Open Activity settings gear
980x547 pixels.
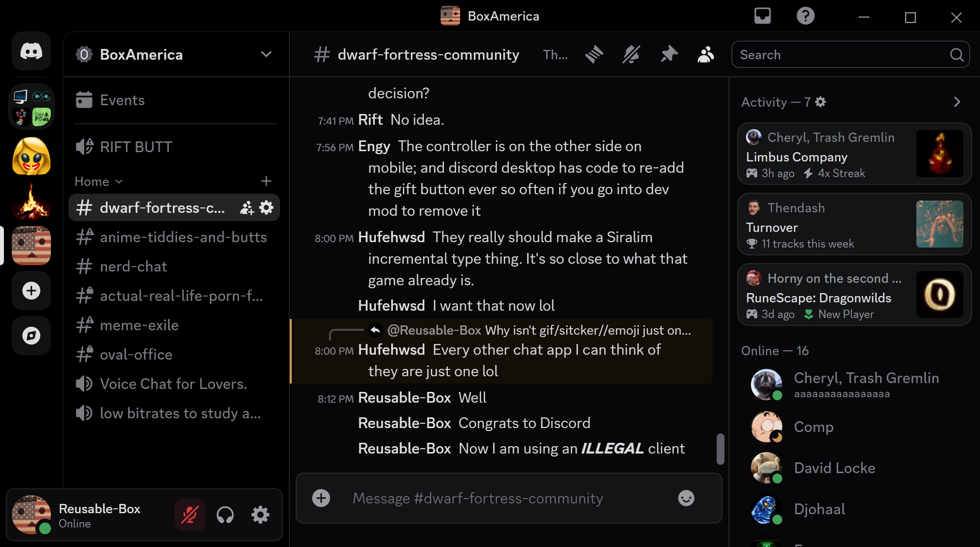(x=820, y=102)
